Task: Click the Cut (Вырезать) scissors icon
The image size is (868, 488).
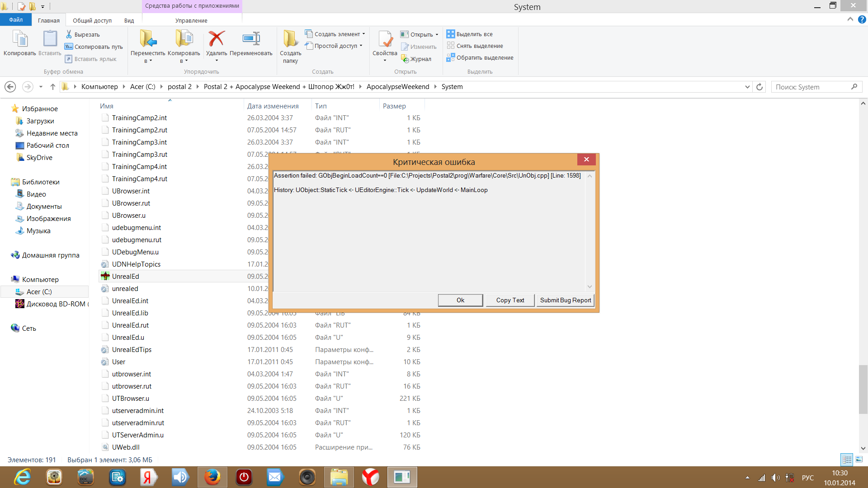Action: pos(69,34)
